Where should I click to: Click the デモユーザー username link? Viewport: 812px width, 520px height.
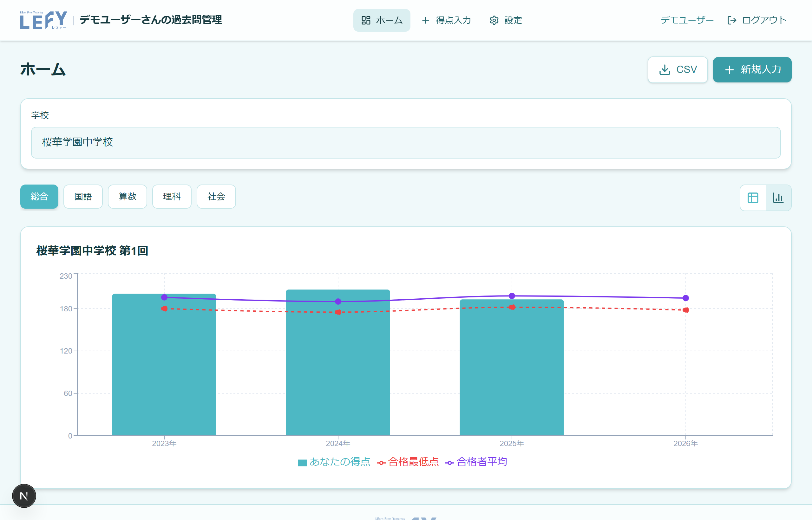coord(687,20)
